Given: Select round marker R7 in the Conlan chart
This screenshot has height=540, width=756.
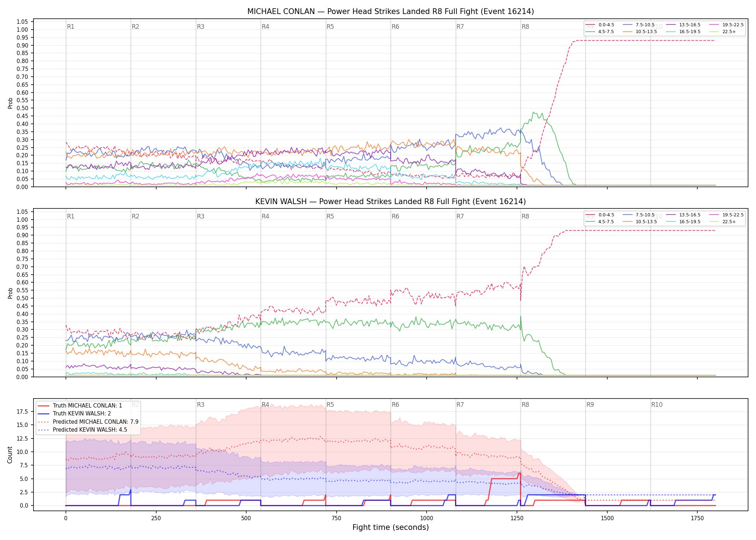Looking at the screenshot, I should point(460,27).
